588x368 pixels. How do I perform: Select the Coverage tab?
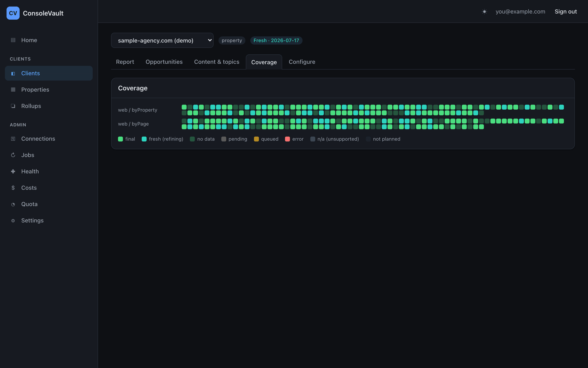(264, 62)
